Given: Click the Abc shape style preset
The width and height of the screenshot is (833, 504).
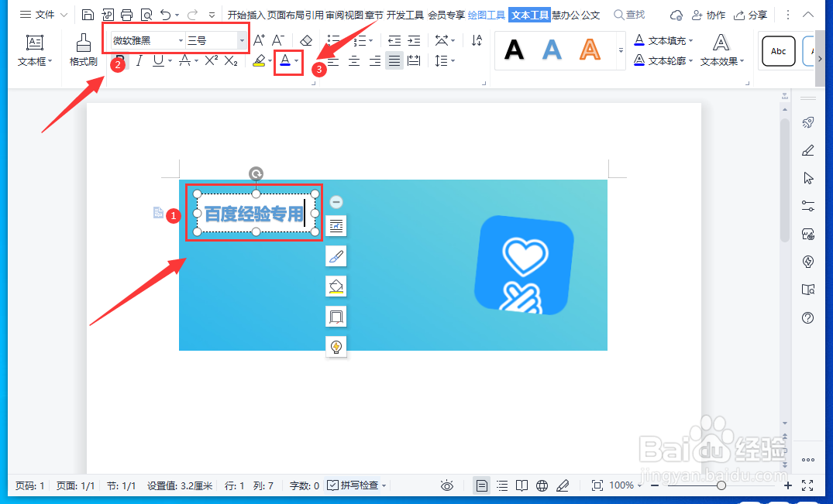Looking at the screenshot, I should [778, 51].
